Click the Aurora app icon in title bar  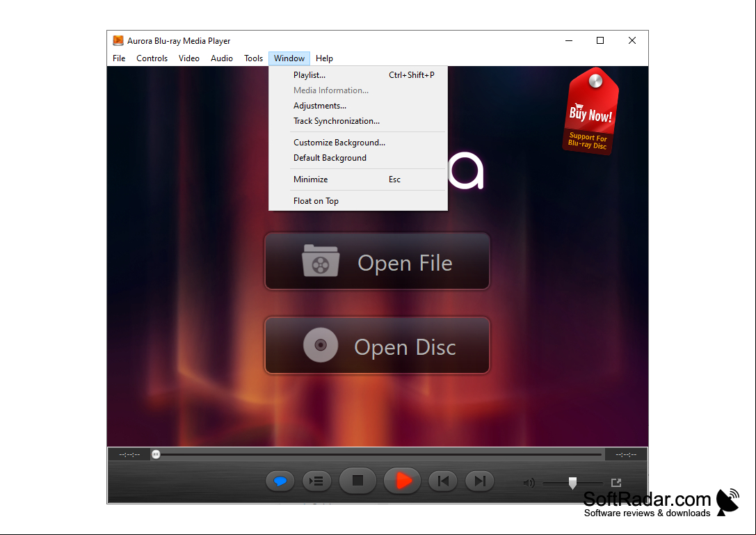pos(118,40)
